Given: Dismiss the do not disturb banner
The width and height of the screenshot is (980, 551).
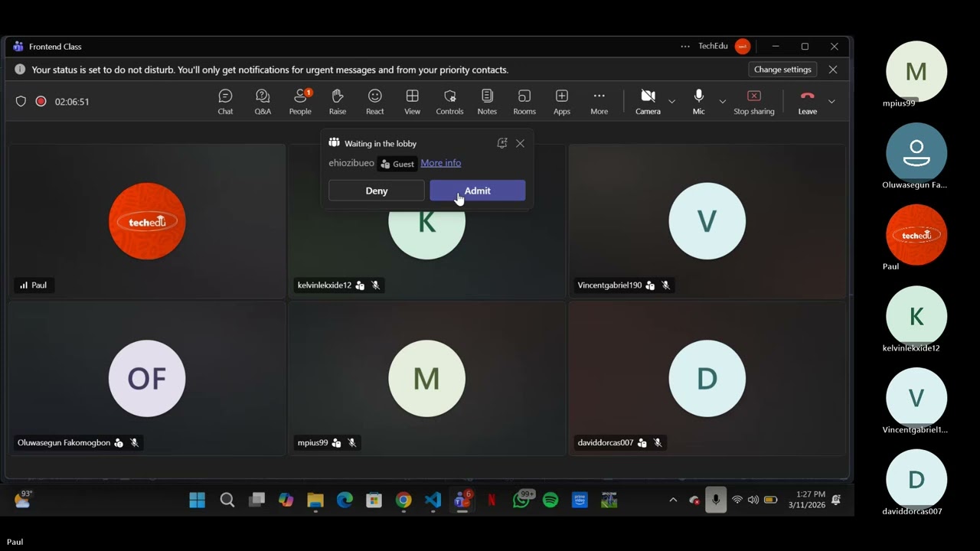Looking at the screenshot, I should click(x=833, y=70).
